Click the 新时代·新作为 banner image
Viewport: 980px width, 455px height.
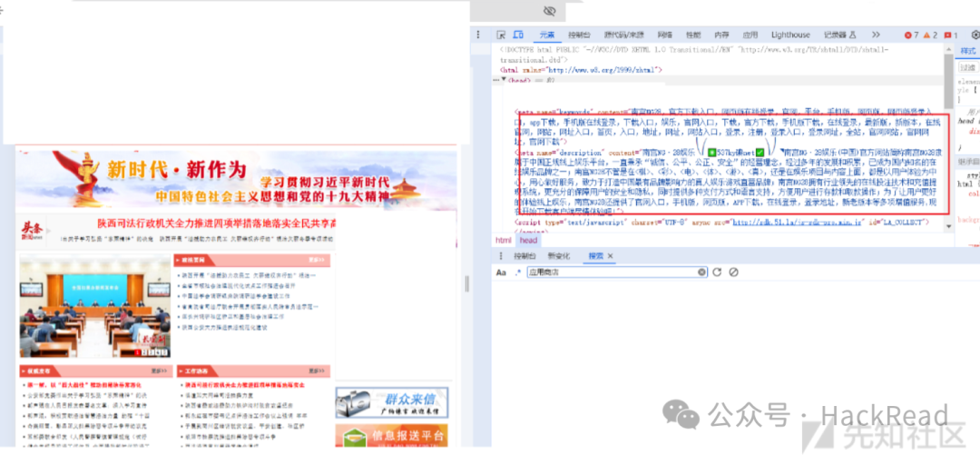coord(236,180)
